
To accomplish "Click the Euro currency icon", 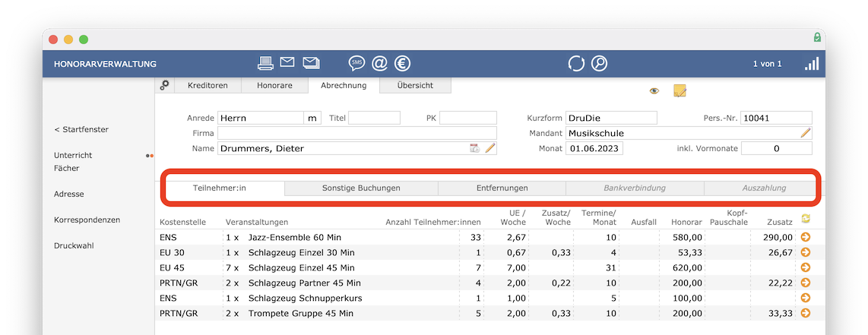I will 402,64.
